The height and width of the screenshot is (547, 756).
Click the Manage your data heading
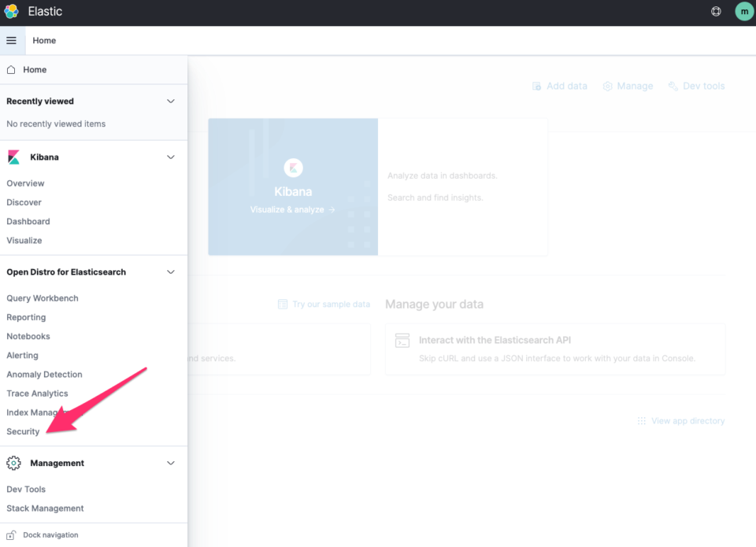click(434, 304)
